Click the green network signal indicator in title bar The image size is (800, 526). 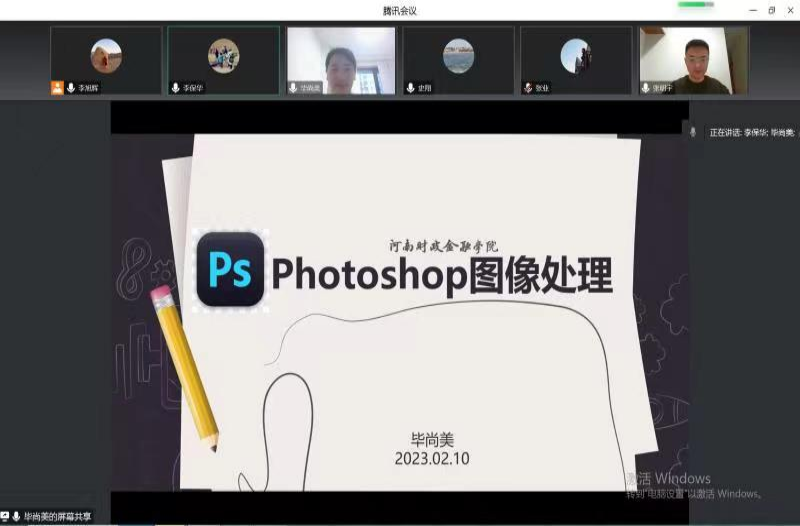click(694, 5)
